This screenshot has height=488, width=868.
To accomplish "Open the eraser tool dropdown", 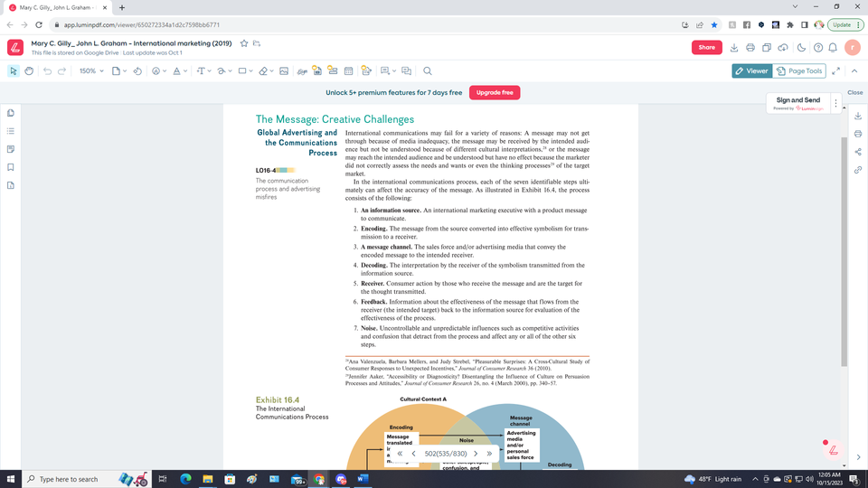I will pyautogui.click(x=266, y=70).
